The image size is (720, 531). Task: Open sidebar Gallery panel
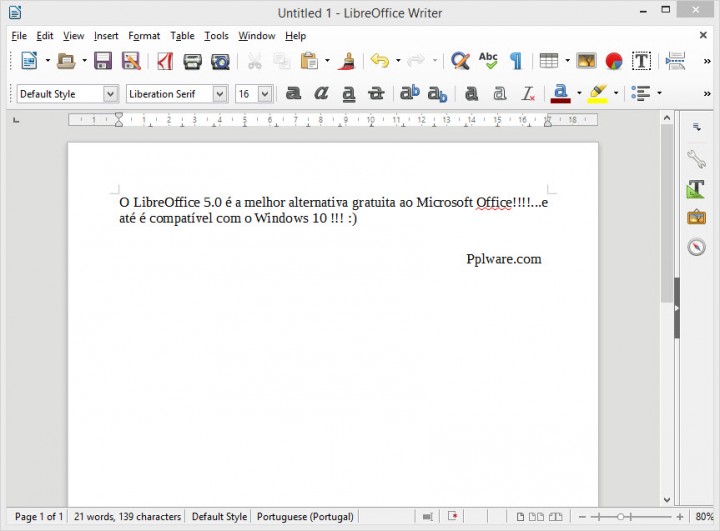coord(697,217)
